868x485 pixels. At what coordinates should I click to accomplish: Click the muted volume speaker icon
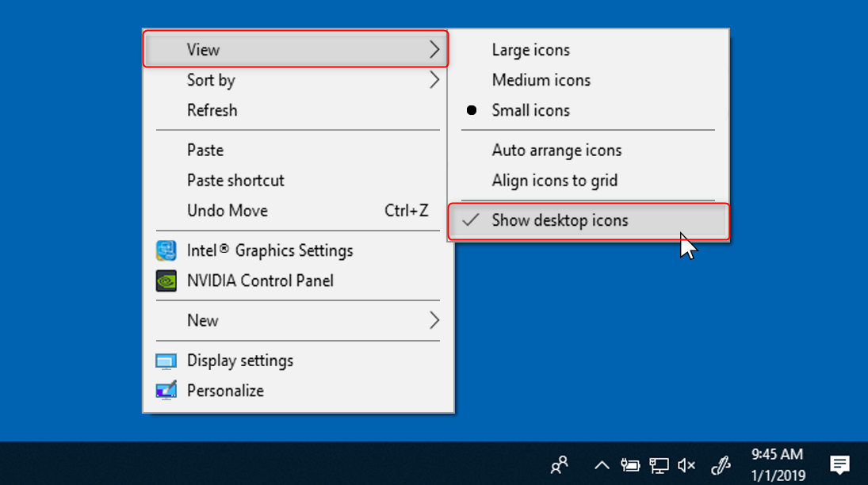pos(686,465)
